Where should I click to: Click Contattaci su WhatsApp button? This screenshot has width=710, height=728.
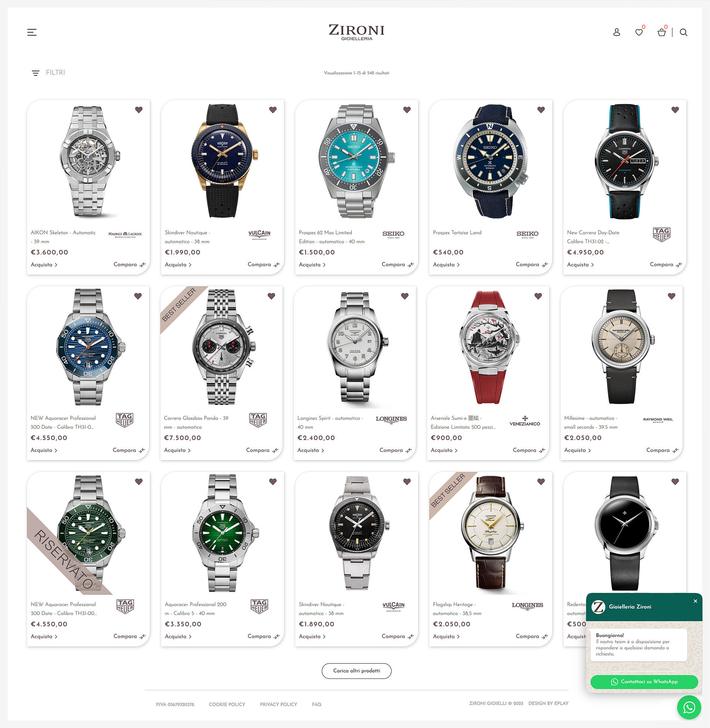644,681
